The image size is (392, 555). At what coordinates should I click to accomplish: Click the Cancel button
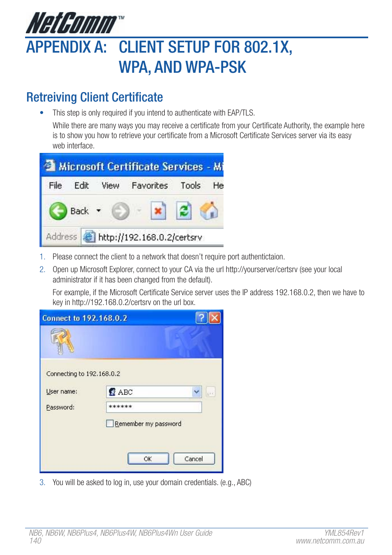point(194,459)
